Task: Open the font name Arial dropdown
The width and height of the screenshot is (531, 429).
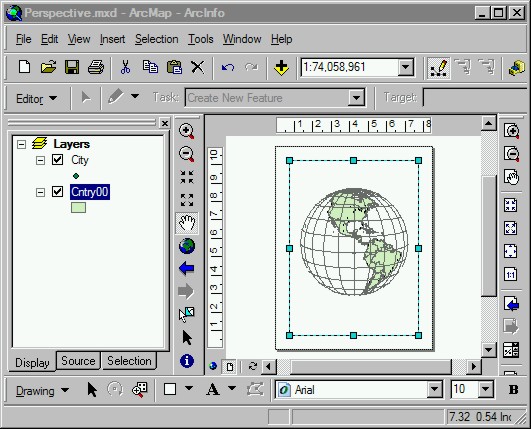Action: [434, 389]
